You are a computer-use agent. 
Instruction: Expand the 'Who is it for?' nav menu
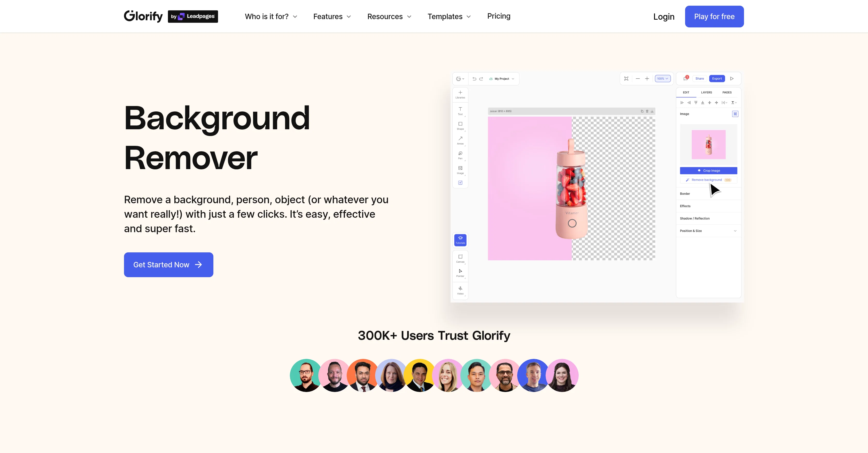pos(271,17)
